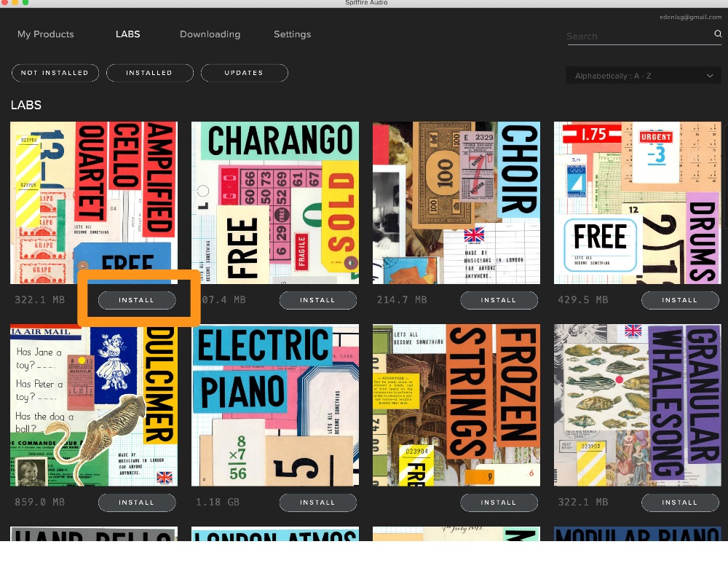The height and width of the screenshot is (571, 728).
Task: Toggle the Installed filter
Action: pos(149,73)
